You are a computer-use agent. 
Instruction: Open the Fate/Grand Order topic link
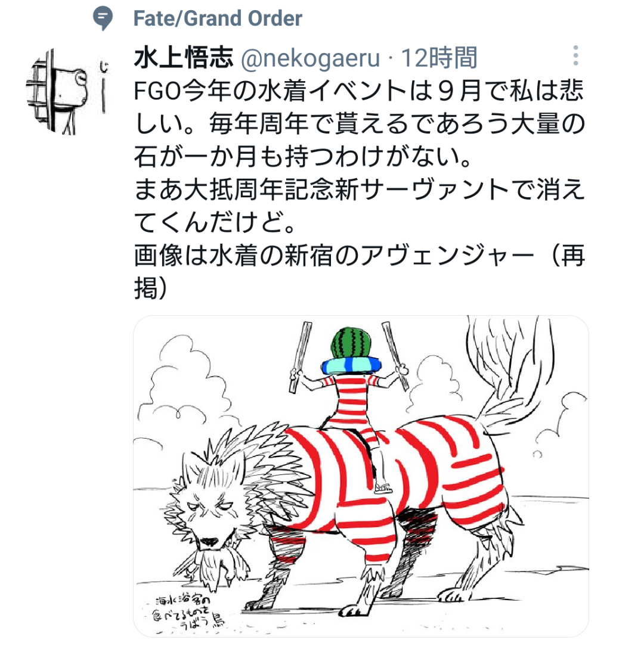[218, 18]
